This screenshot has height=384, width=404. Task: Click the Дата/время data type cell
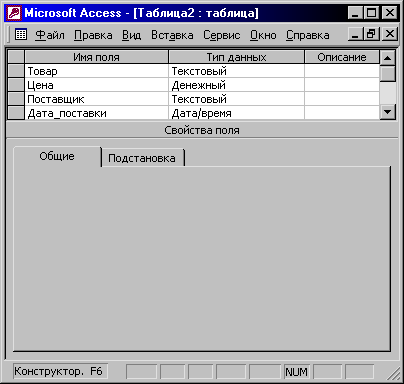[x=236, y=113]
